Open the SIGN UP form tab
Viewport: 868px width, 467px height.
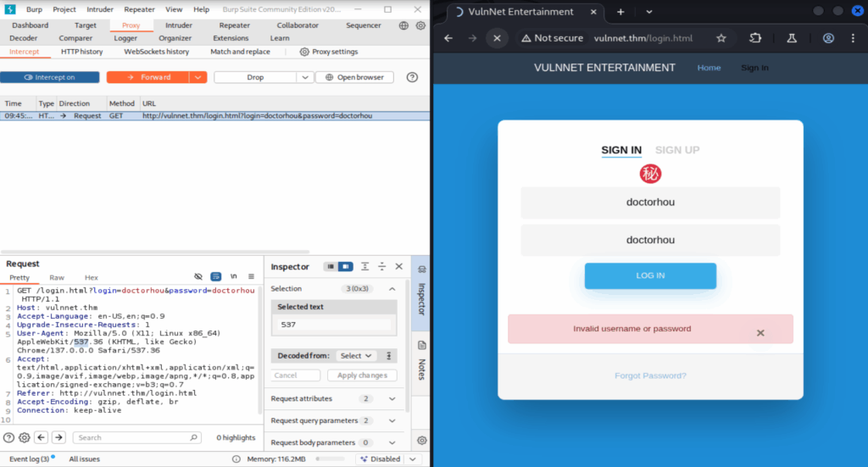point(677,150)
